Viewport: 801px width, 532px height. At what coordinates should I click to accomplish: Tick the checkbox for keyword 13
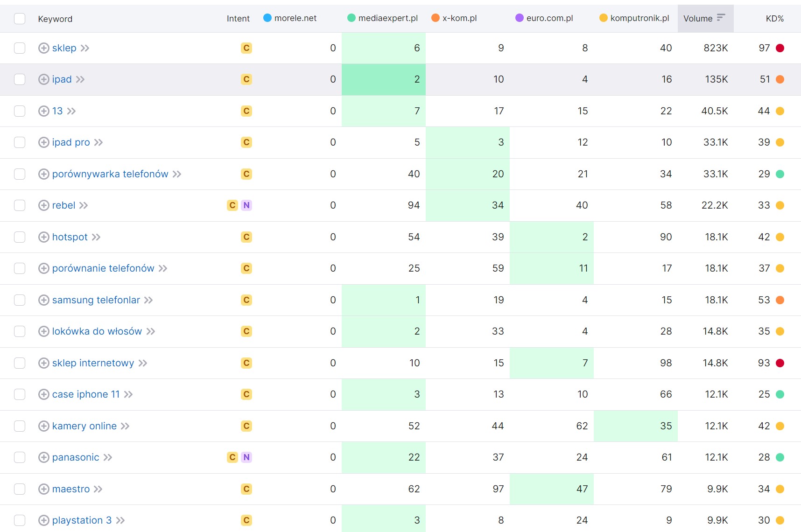(20, 111)
